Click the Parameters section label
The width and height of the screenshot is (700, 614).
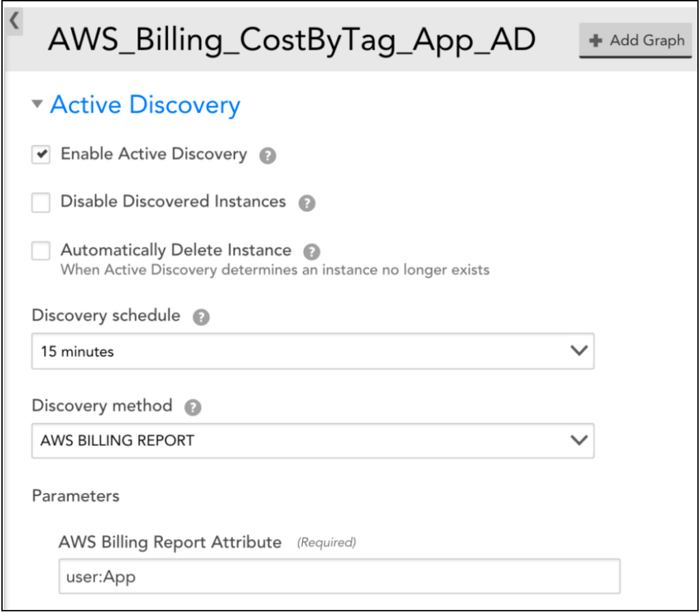(x=75, y=496)
